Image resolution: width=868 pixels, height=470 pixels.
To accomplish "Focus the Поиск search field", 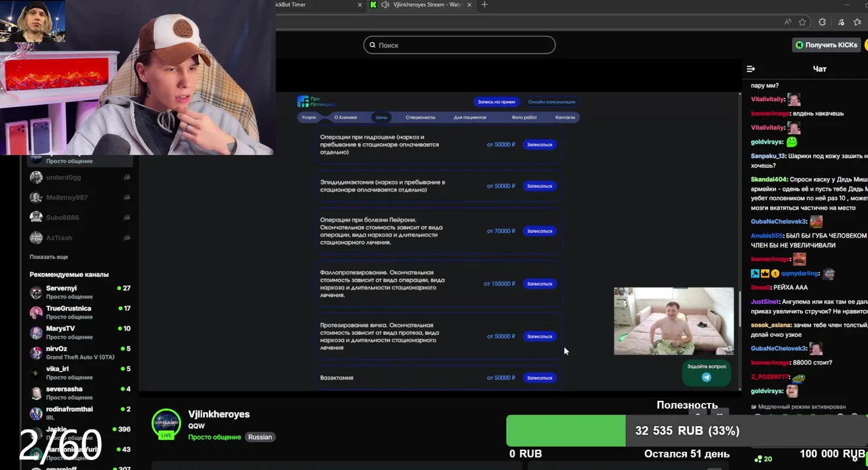I will coord(459,45).
